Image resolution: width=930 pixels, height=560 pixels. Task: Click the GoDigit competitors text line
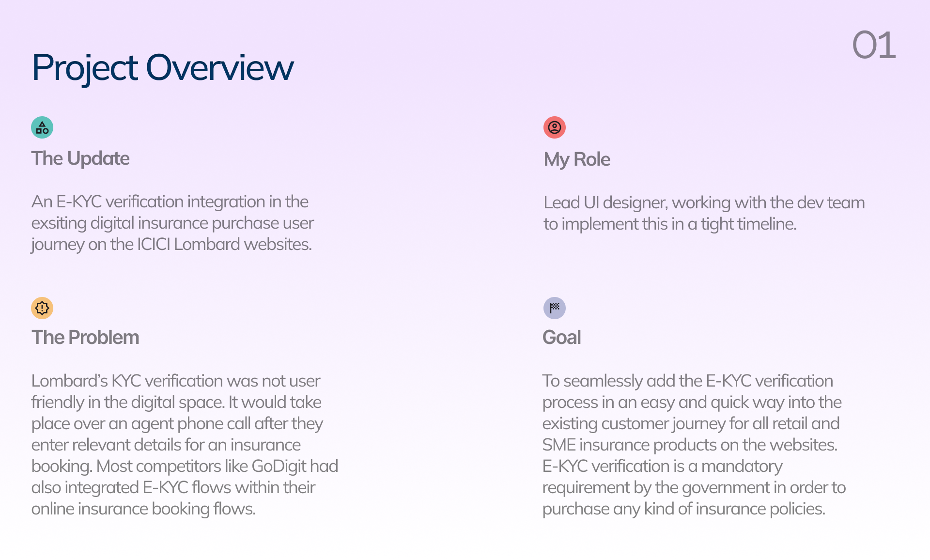point(185,466)
